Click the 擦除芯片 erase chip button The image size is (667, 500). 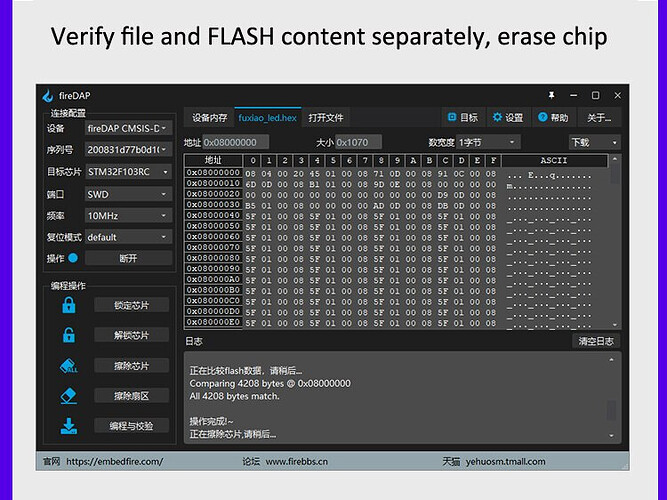pos(131,366)
